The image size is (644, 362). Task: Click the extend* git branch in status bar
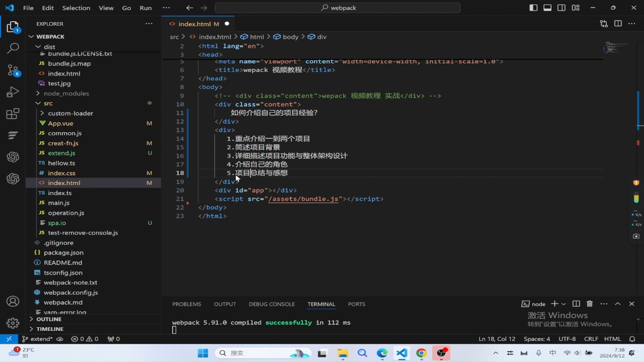coord(38,339)
